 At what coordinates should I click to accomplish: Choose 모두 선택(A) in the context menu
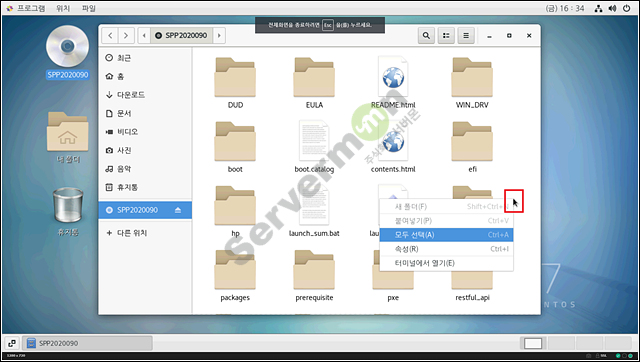tap(446, 235)
